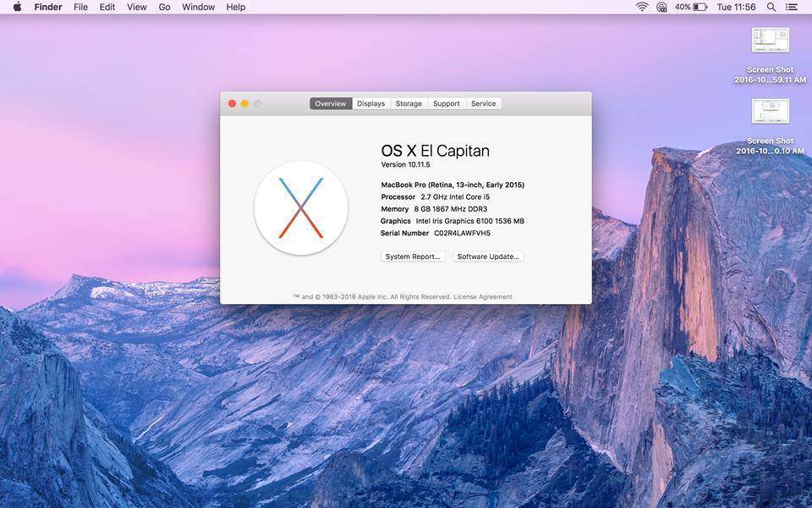
Task: Open the Finder menu
Action: point(48,8)
